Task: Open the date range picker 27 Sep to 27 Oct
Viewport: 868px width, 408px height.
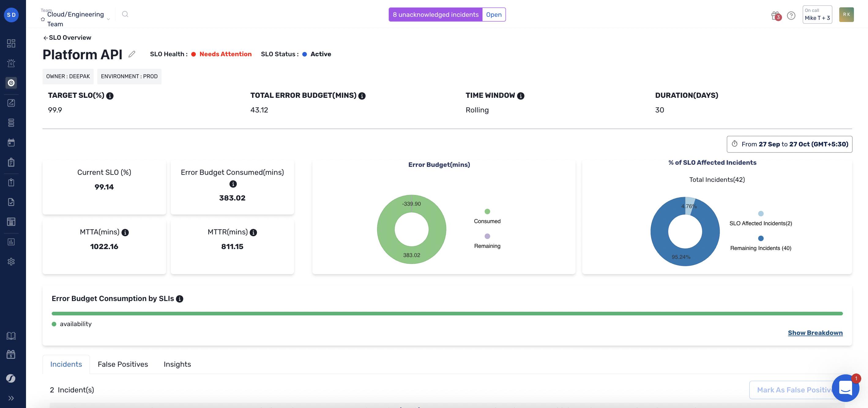Action: coord(789,144)
